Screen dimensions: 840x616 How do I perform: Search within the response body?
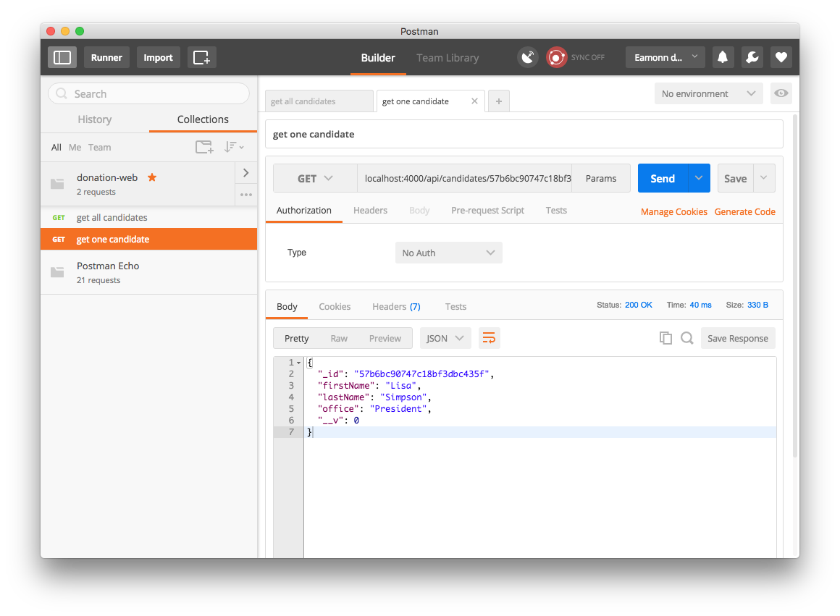(x=686, y=338)
